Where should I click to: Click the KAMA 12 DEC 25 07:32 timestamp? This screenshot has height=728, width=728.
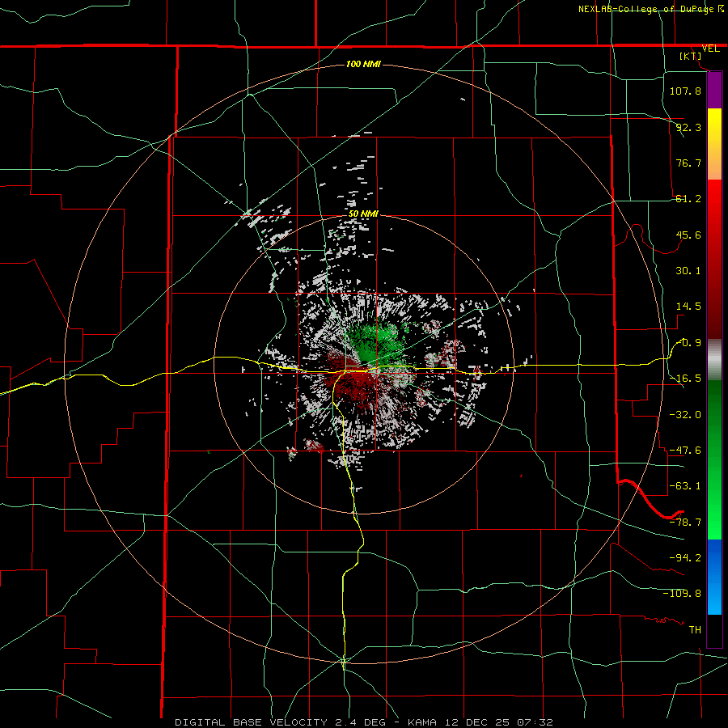point(480,722)
